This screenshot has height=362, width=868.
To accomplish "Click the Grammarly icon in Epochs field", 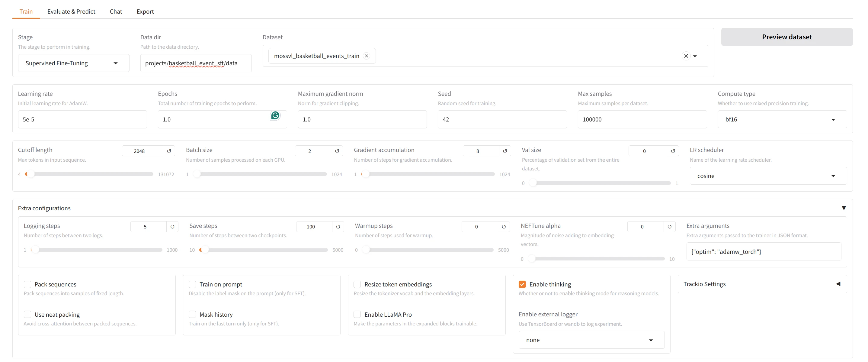I will coord(275,115).
